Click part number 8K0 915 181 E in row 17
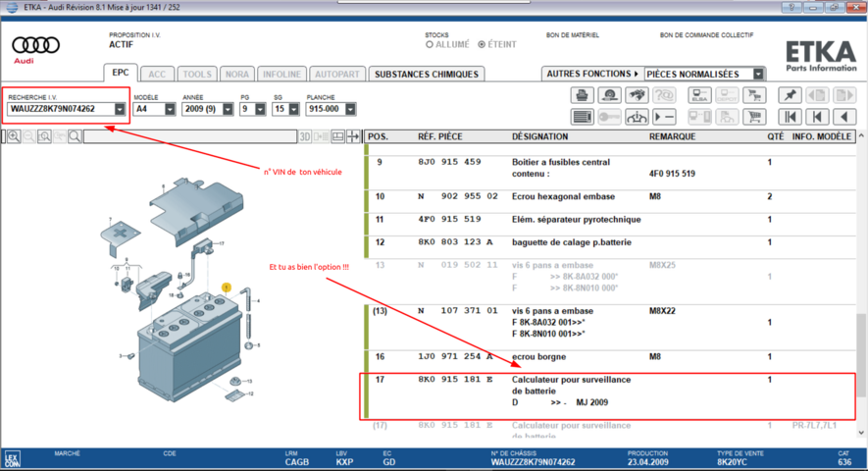 click(455, 379)
